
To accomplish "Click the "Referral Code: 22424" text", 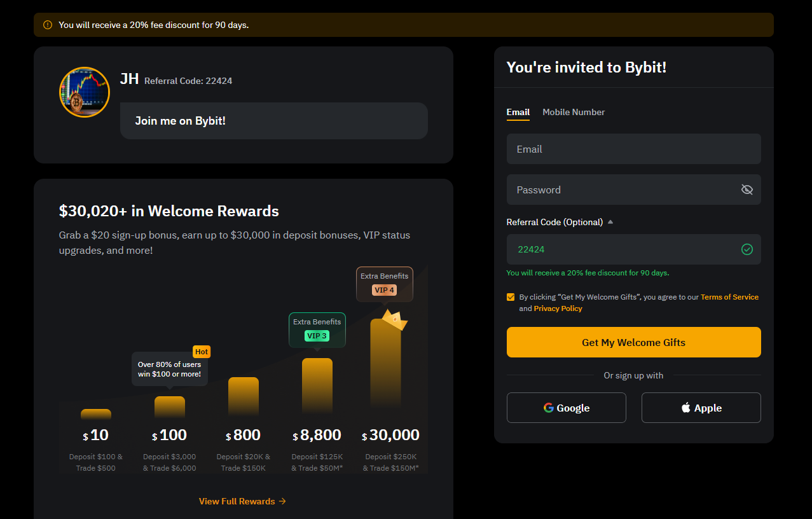I will 188,81.
